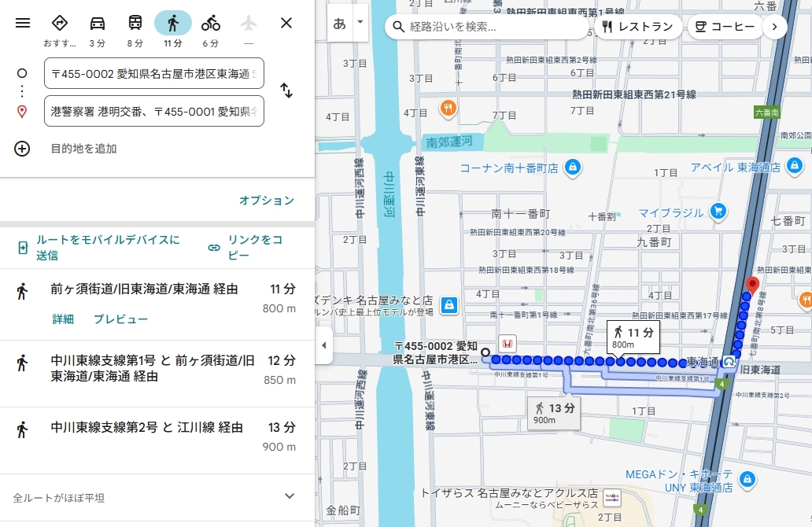Viewport: 812px width, 527px height.
Task: Click the 11 分 800m route callout
Action: 633,337
